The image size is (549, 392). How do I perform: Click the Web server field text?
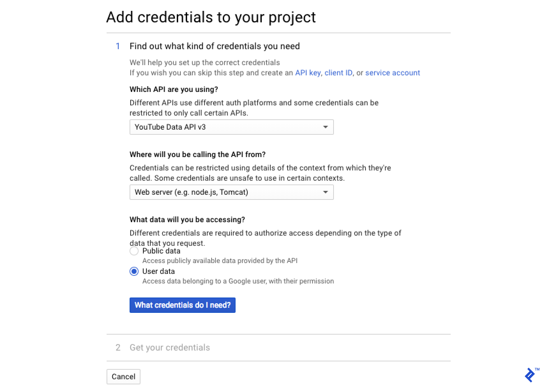tap(191, 192)
